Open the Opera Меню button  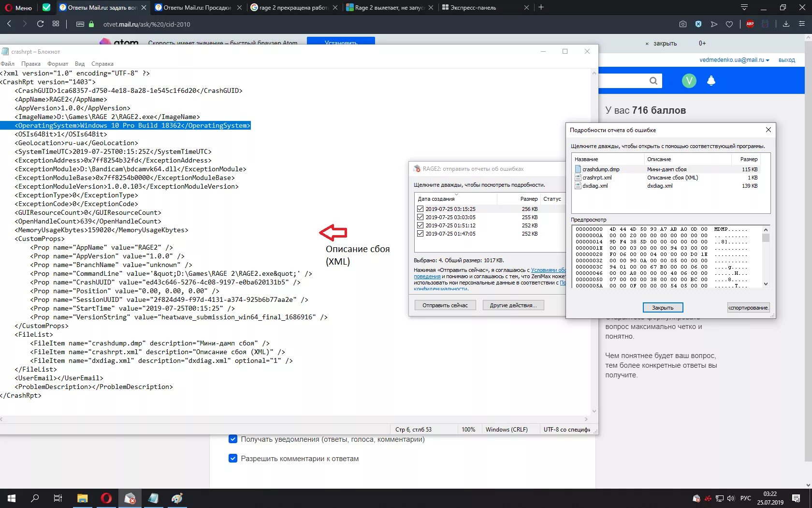point(18,7)
